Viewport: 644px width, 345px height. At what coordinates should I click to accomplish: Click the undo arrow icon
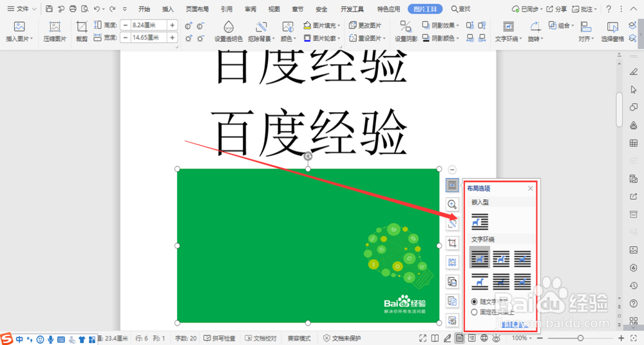(97, 8)
